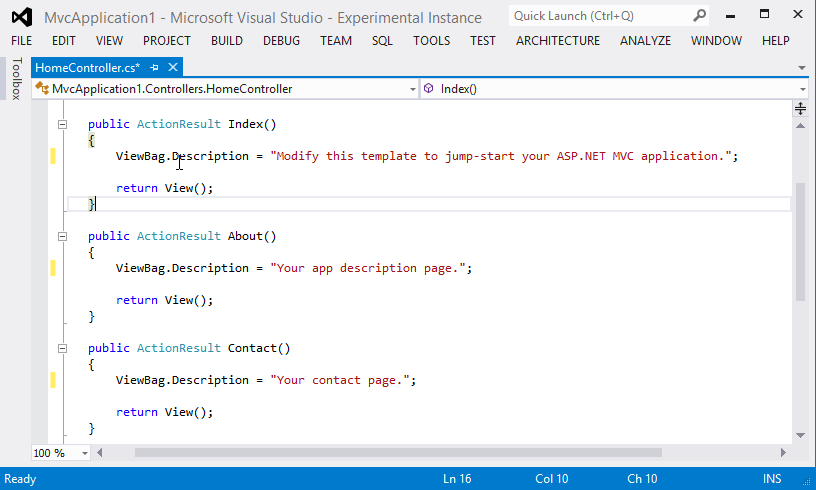The width and height of the screenshot is (816, 490).
Task: Open the class navigation dropdown
Action: (412, 89)
